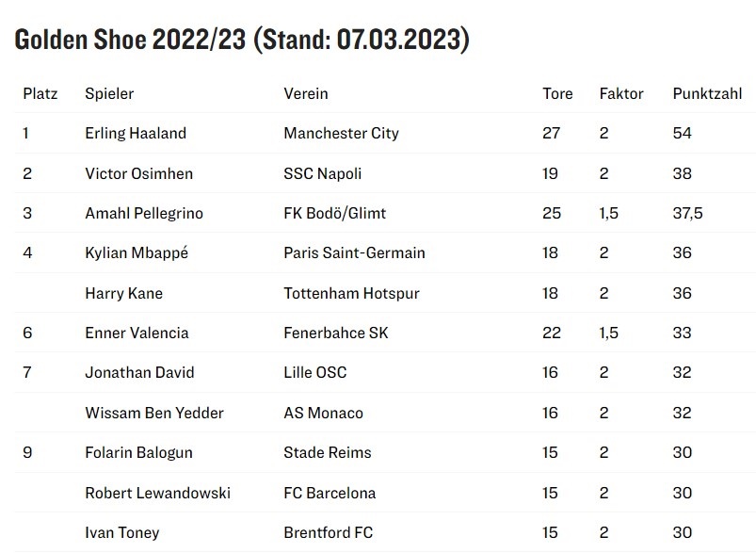Click the Fenerbahce SK club cell
Viewport: 756px width, 553px height.
pos(336,333)
